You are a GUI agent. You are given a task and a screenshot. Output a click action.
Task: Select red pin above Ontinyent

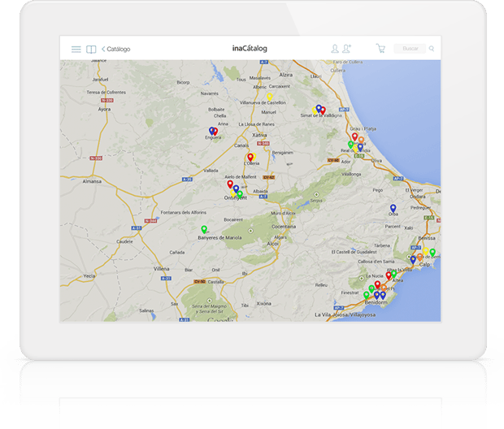pos(230,184)
